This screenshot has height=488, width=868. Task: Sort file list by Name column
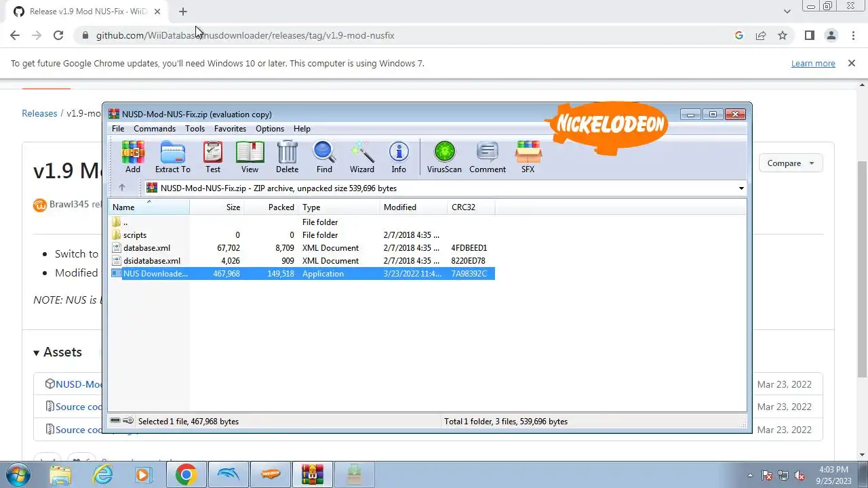(149, 207)
